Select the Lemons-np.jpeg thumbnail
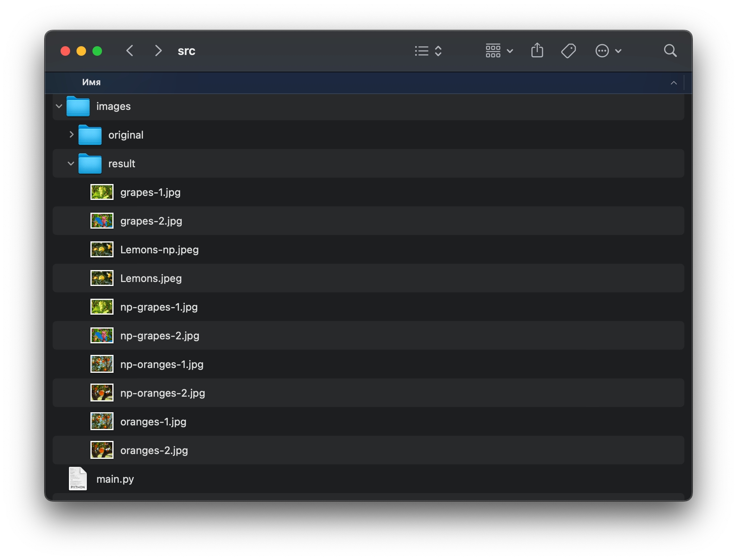The height and width of the screenshot is (560, 737). pyautogui.click(x=102, y=249)
